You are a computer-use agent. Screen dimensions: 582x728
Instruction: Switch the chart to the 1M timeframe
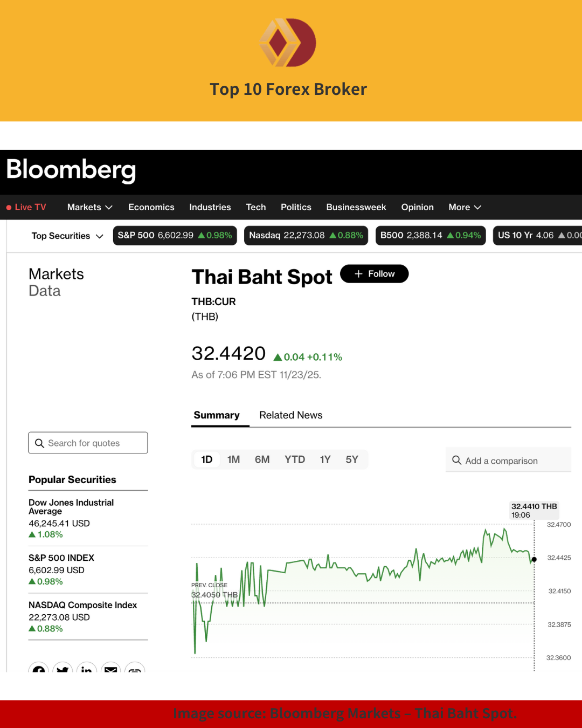234,459
